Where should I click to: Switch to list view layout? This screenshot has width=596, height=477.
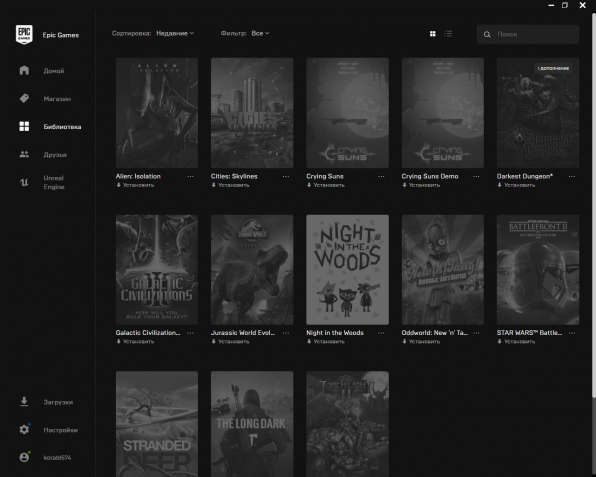point(449,34)
